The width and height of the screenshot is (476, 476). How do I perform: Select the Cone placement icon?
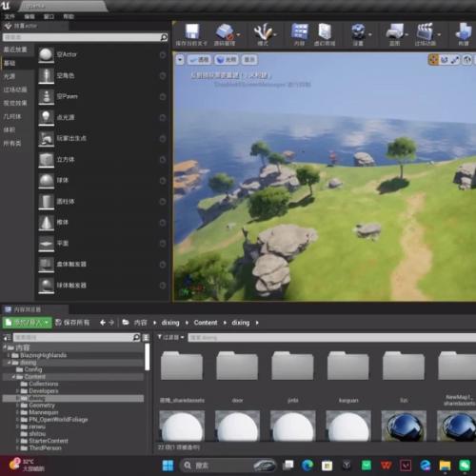click(x=47, y=223)
